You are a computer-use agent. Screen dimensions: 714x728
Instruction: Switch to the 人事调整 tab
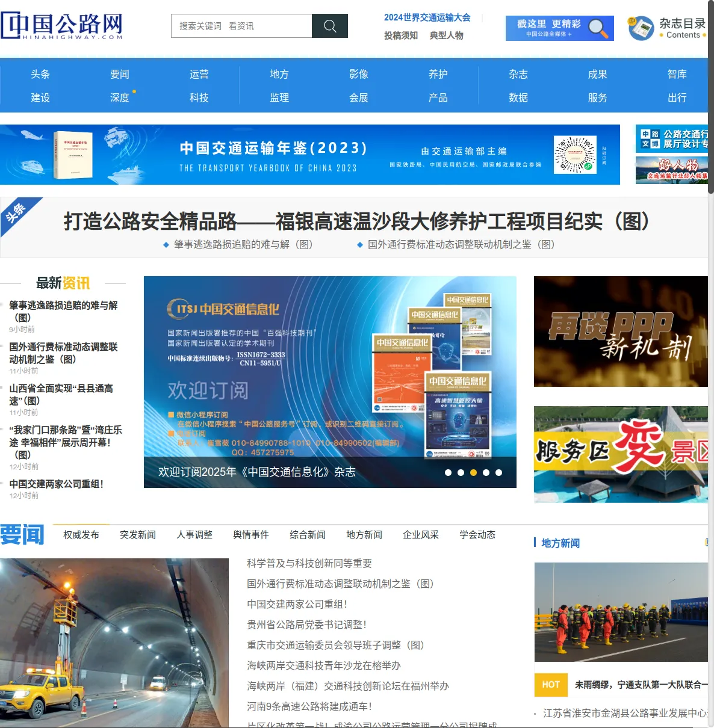pos(194,534)
